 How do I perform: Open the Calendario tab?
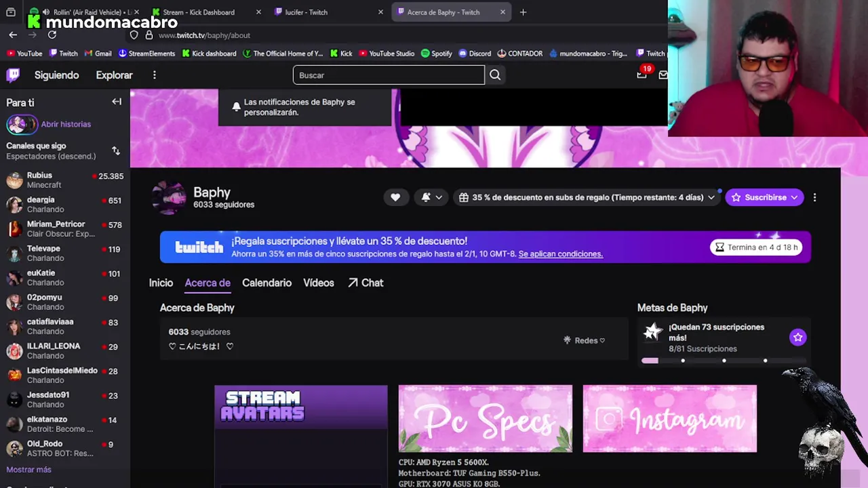click(x=267, y=283)
